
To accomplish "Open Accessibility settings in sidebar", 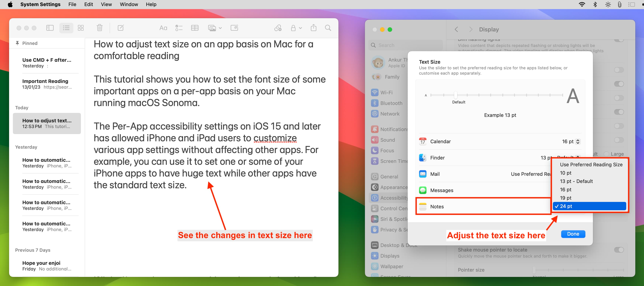I will pos(388,198).
